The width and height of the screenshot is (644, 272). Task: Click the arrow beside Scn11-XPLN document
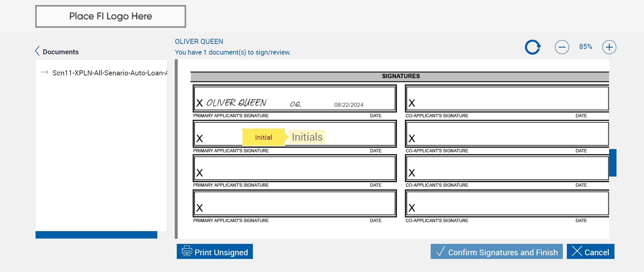[x=44, y=72]
